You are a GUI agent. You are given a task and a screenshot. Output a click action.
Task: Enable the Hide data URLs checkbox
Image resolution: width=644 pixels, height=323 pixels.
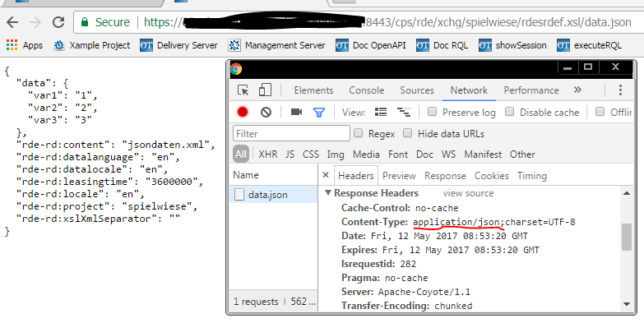(407, 133)
